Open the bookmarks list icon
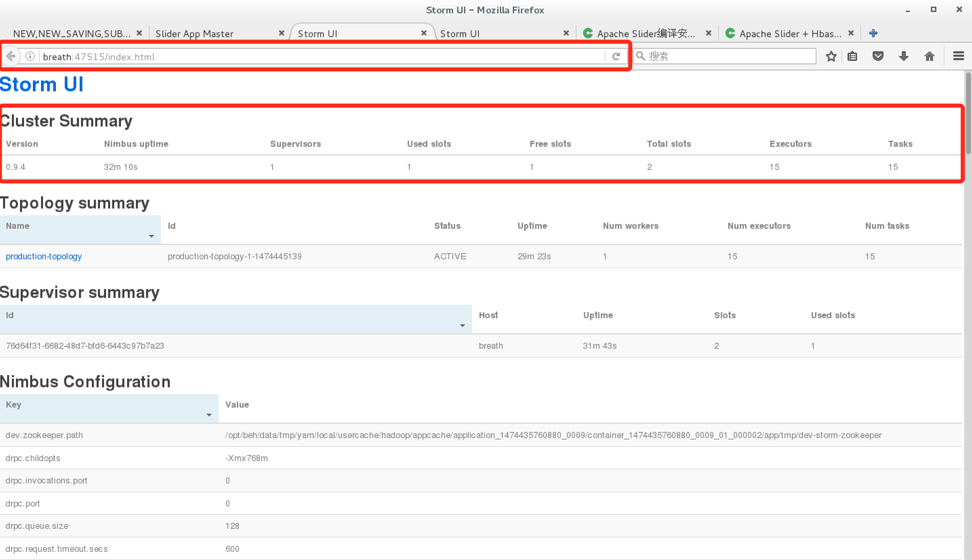Screen dimensions: 972x560 tap(852, 57)
